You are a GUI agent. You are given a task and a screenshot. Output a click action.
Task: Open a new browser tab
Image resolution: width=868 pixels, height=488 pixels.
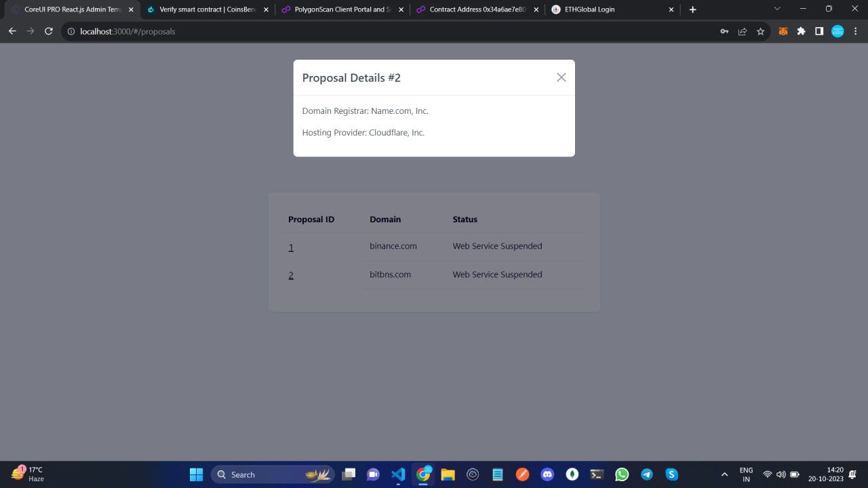pos(692,9)
